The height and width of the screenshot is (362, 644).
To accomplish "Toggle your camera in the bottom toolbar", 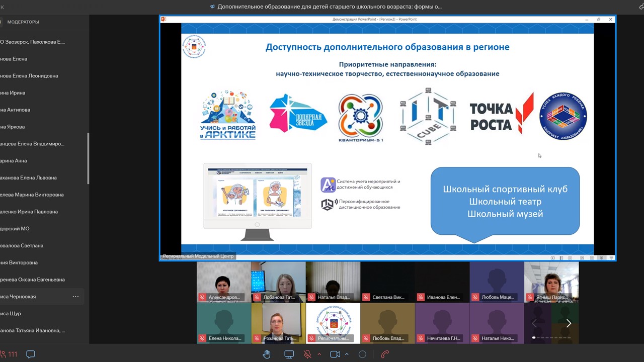I will (335, 354).
